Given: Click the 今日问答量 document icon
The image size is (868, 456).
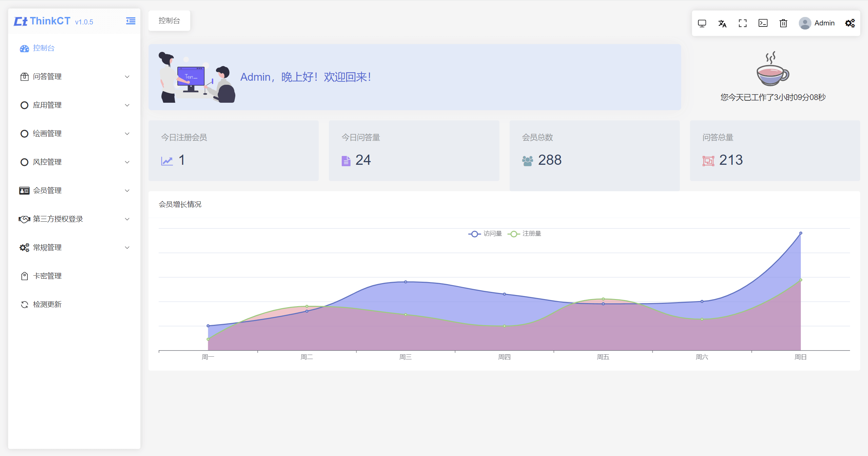Looking at the screenshot, I should (346, 161).
